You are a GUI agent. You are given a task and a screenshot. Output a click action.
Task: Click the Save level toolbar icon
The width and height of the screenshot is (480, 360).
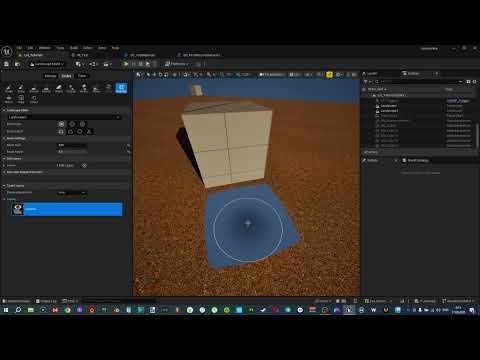6,64
